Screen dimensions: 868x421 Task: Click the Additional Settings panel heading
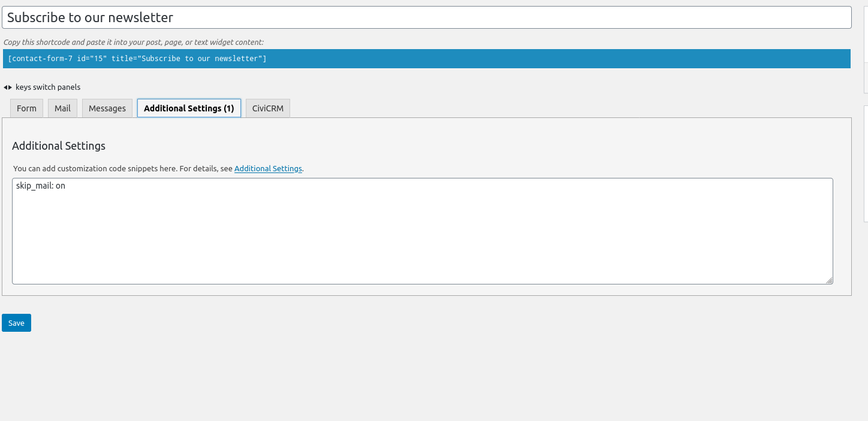[x=59, y=146]
